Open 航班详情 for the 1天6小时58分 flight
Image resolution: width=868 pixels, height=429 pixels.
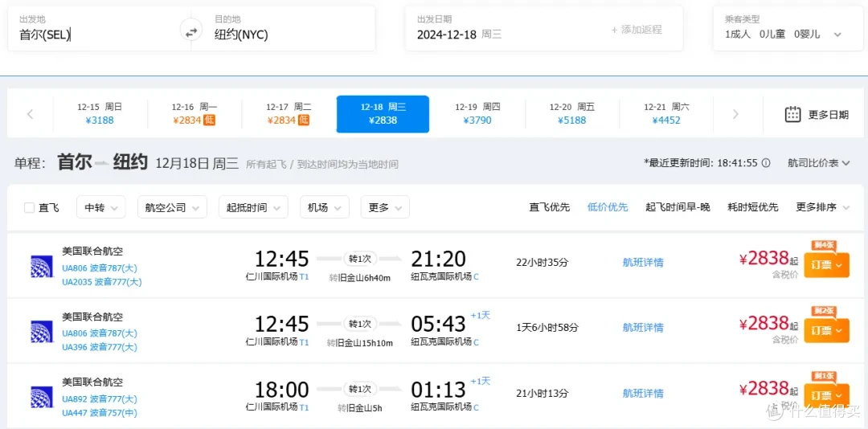[x=643, y=328]
